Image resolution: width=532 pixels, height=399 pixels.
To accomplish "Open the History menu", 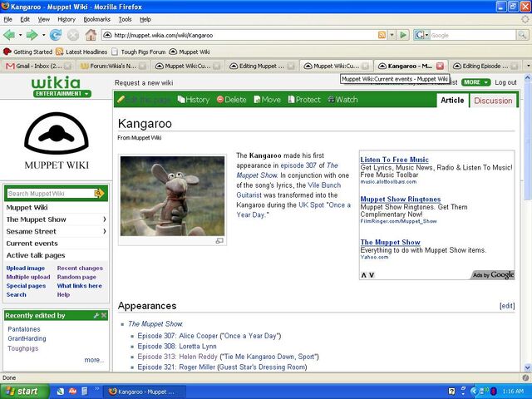I will point(66,19).
